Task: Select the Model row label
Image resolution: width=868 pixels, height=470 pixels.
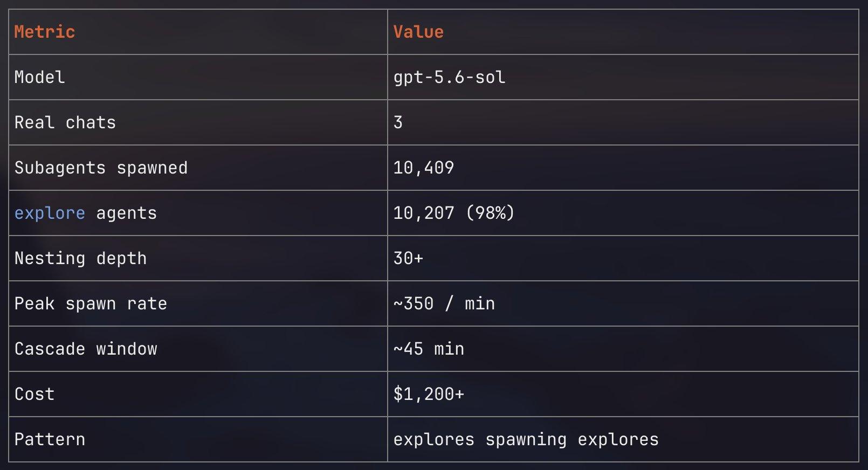Action: (40, 77)
